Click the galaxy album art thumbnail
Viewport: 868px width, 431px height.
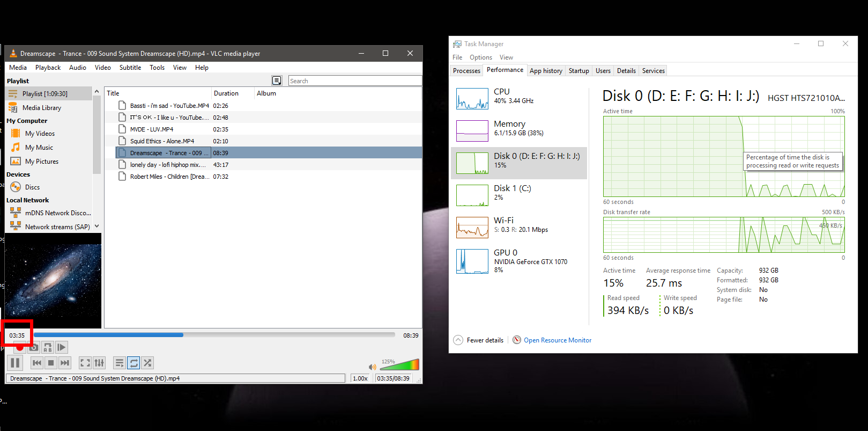click(x=53, y=281)
